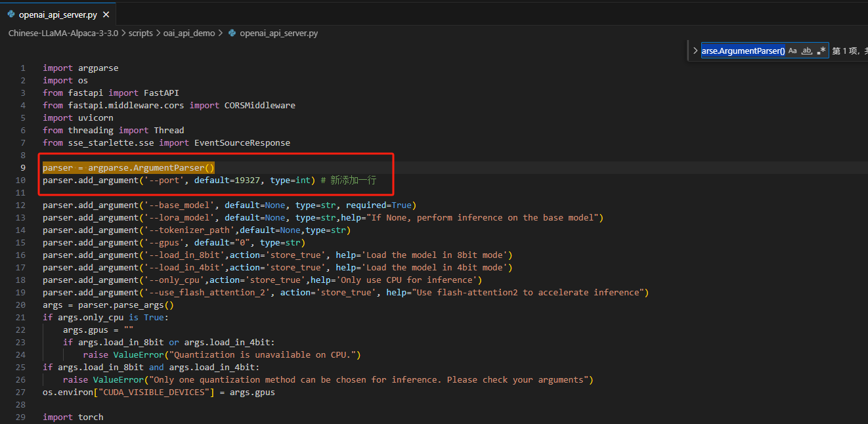Close the openai_api_server.py tab
The image size is (868, 424).
click(106, 14)
